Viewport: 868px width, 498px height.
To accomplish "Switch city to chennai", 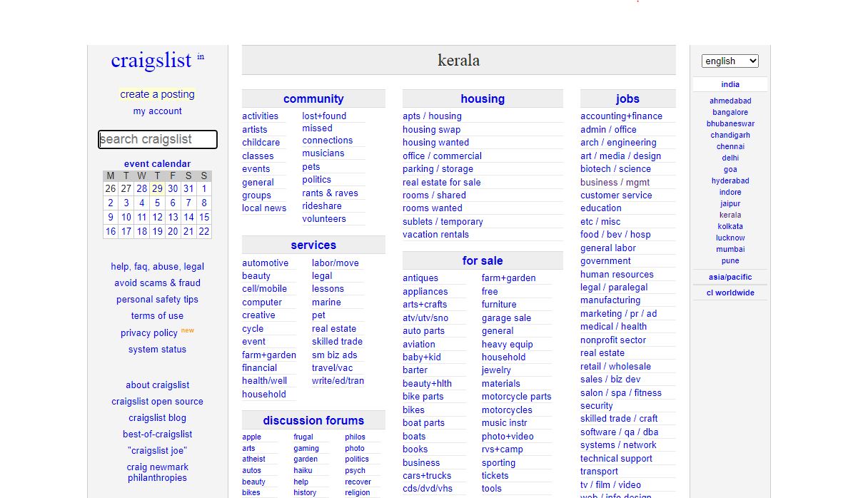I will point(730,146).
